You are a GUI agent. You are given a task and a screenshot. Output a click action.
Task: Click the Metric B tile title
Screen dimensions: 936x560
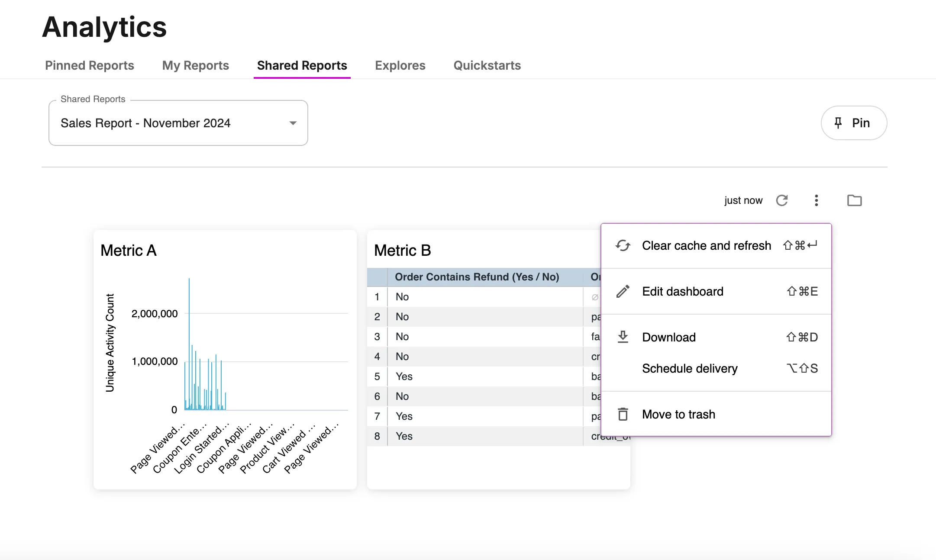coord(403,251)
